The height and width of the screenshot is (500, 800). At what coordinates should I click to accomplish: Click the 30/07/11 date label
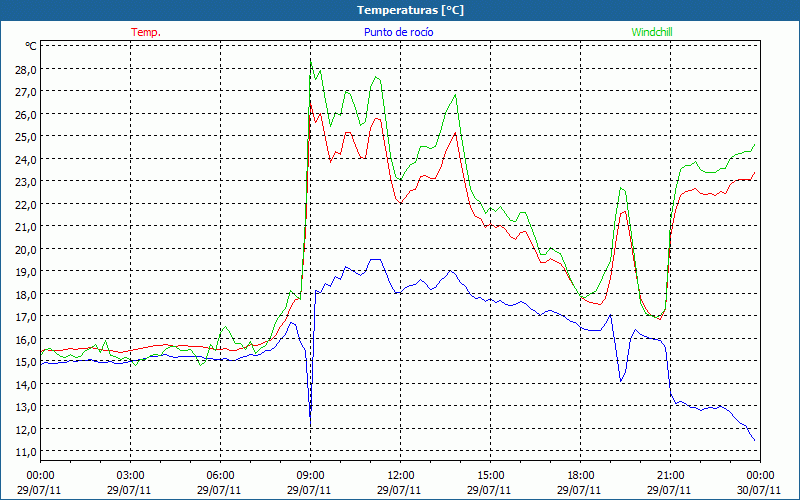click(x=759, y=490)
